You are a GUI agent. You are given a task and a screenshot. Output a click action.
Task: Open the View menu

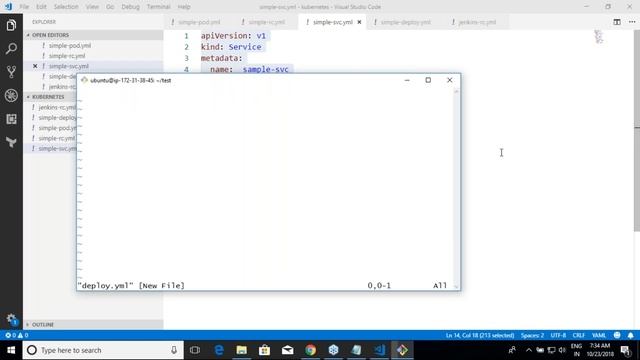click(92, 7)
